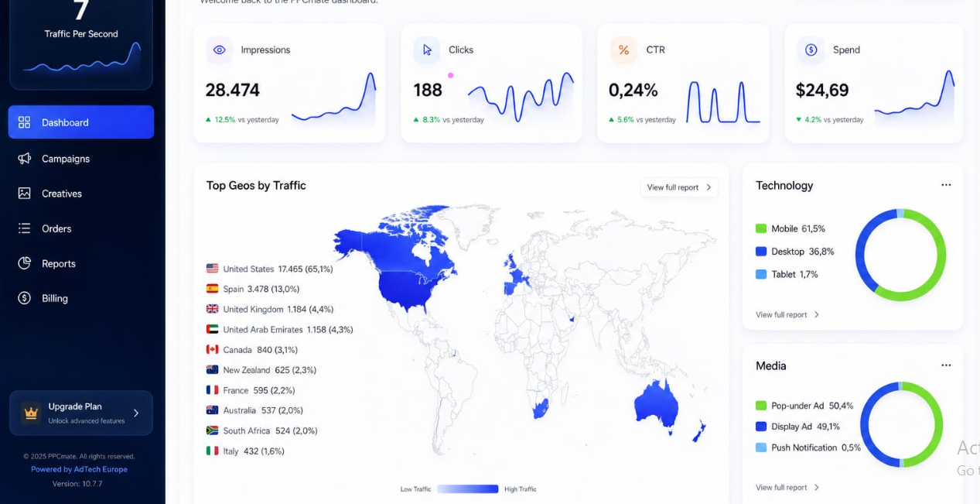Click the France flag icon
The image size is (980, 504).
pos(212,390)
